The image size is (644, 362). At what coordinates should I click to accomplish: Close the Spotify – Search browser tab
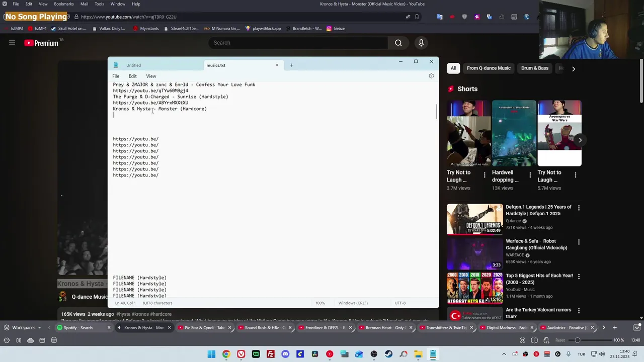pos(109,328)
